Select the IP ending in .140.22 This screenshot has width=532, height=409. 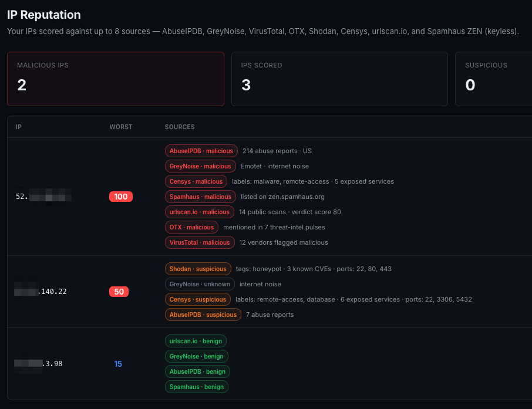click(41, 292)
